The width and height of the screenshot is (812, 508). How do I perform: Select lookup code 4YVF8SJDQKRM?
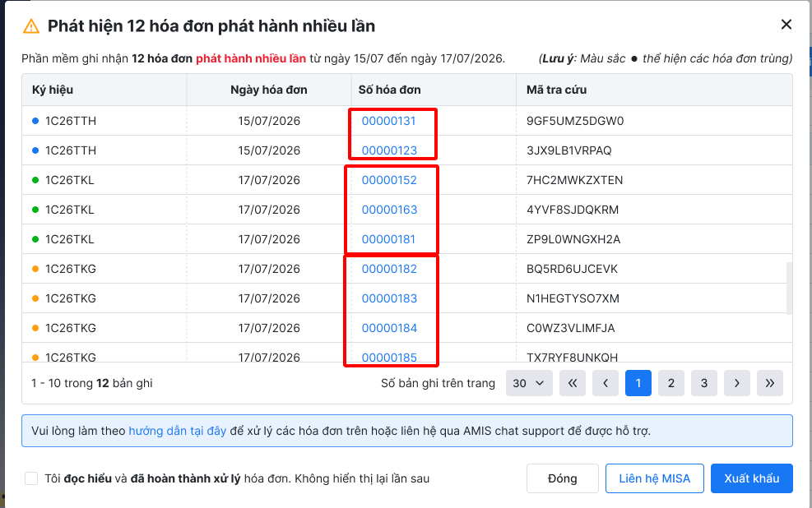point(573,210)
